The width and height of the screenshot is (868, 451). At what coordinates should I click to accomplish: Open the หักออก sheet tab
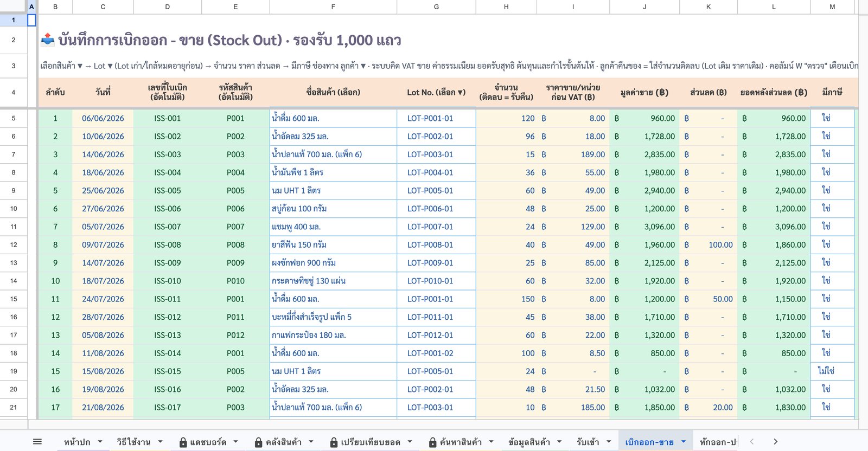coord(719,442)
